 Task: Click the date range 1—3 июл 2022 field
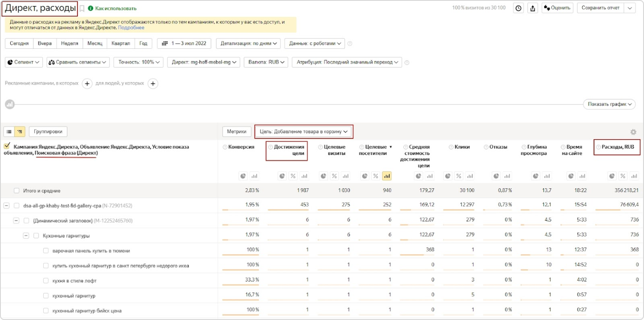[x=184, y=44]
